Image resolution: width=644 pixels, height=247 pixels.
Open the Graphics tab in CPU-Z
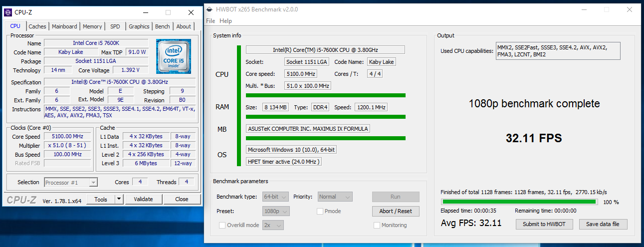tap(139, 26)
